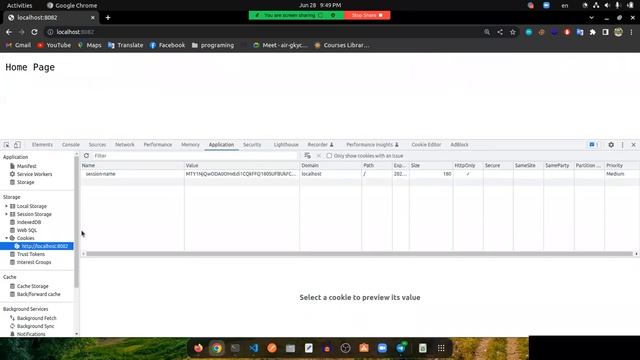Select Cache Storage in sidebar
This screenshot has height=360, width=640.
[32, 286]
